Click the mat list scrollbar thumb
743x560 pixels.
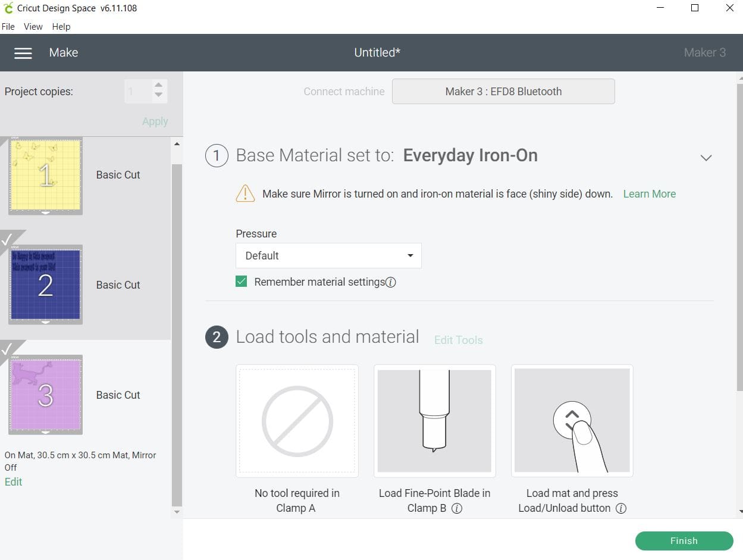[177, 334]
